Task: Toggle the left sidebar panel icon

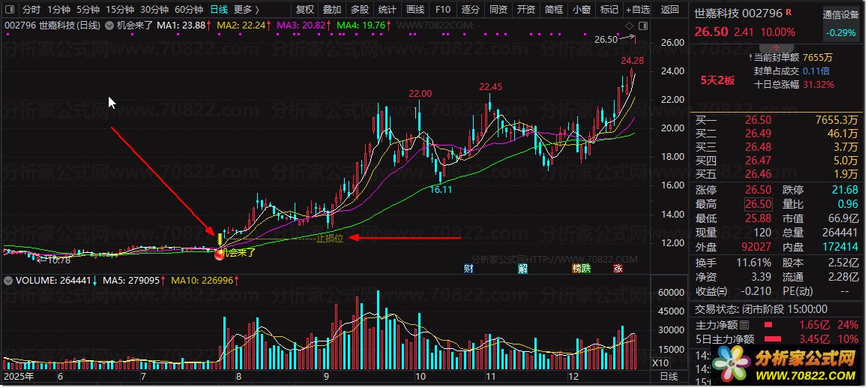Action: click(x=10, y=10)
